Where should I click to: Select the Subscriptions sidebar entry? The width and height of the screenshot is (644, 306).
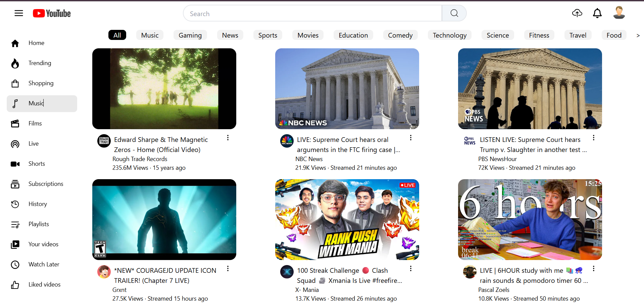(46, 184)
